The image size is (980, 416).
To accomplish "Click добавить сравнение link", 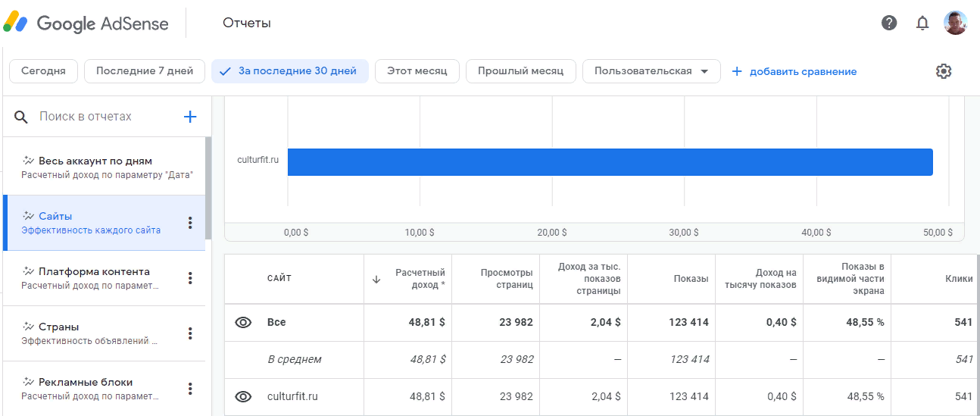I will pyautogui.click(x=794, y=71).
